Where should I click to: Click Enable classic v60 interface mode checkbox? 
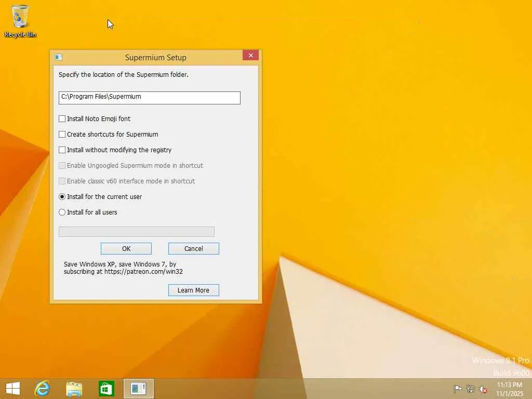[x=62, y=181]
